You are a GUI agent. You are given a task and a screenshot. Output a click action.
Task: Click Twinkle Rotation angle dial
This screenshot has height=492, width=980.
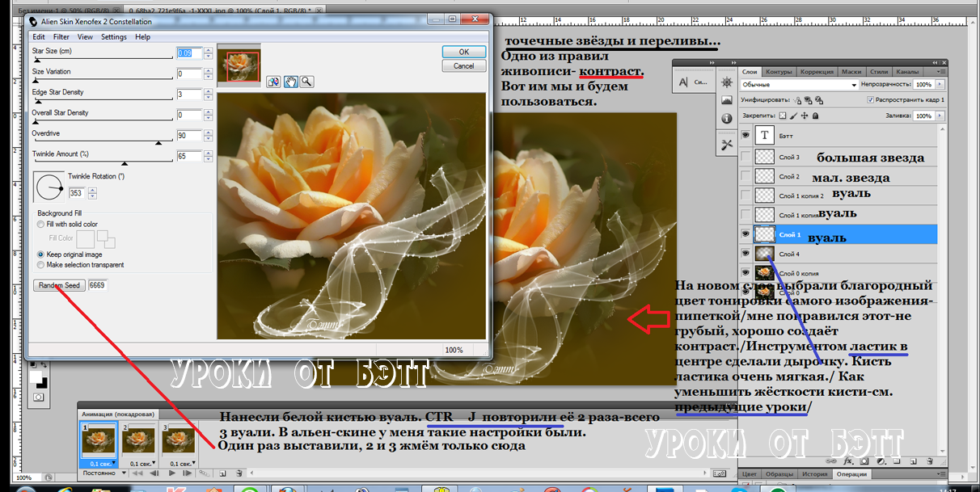pyautogui.click(x=49, y=187)
